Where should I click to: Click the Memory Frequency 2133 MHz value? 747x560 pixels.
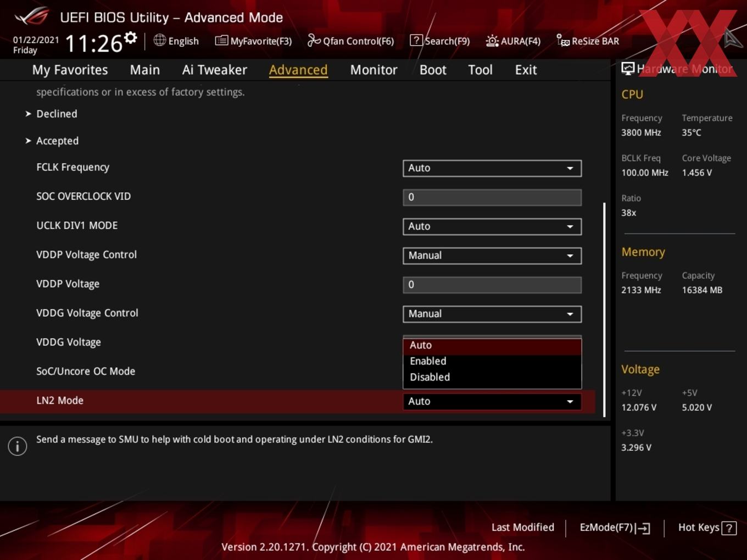point(641,290)
